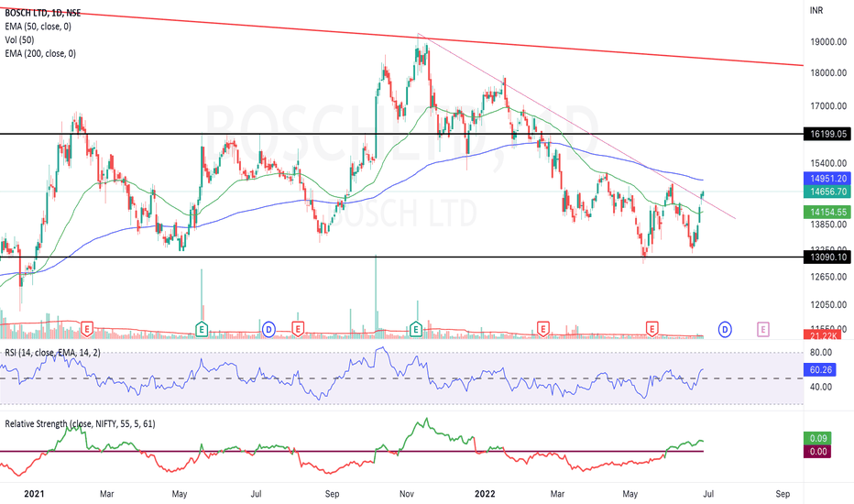
Task: Click the maroon 0.00 baseline value label
Action: click(817, 451)
